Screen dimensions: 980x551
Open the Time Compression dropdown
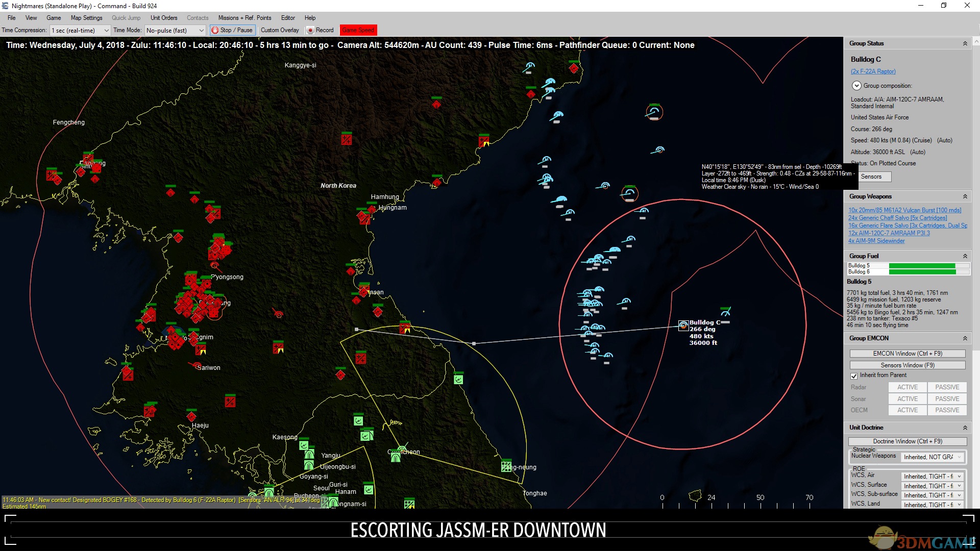coord(80,31)
